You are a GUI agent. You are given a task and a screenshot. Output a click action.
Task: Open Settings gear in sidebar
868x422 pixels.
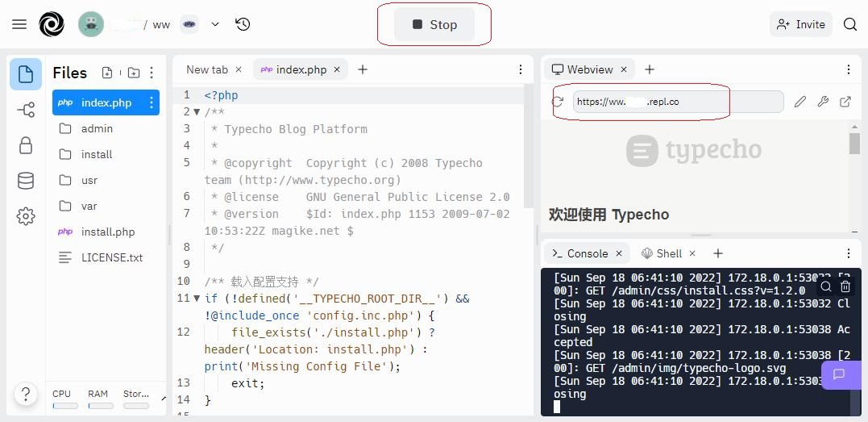click(x=26, y=216)
